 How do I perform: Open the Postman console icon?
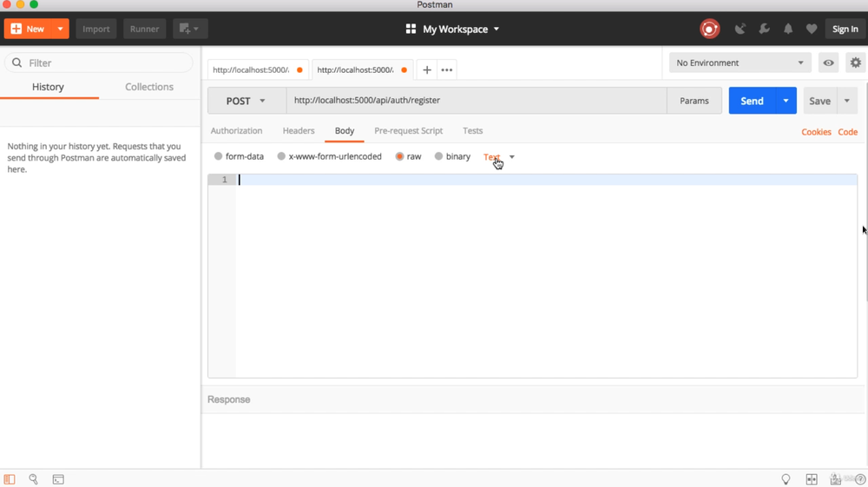click(x=58, y=479)
